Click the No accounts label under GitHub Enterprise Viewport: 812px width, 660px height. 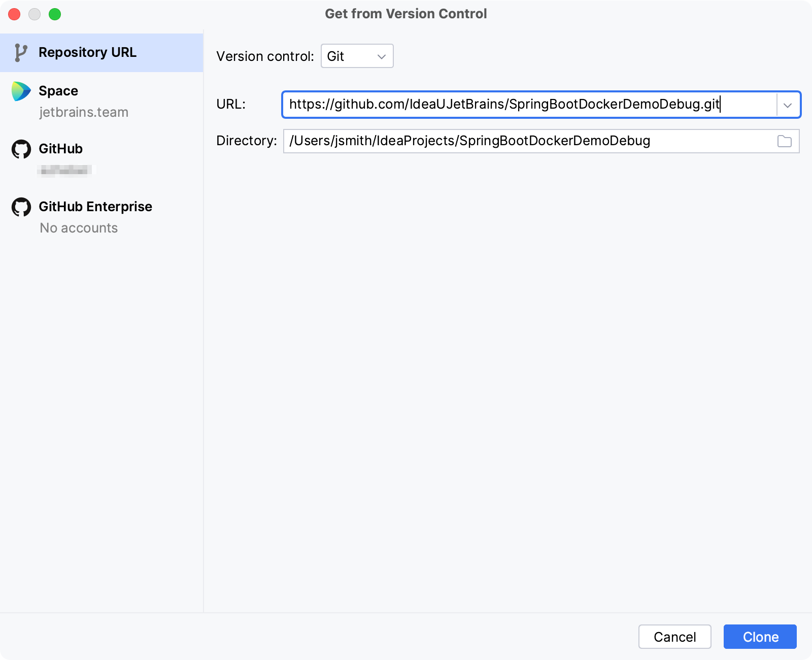[78, 228]
